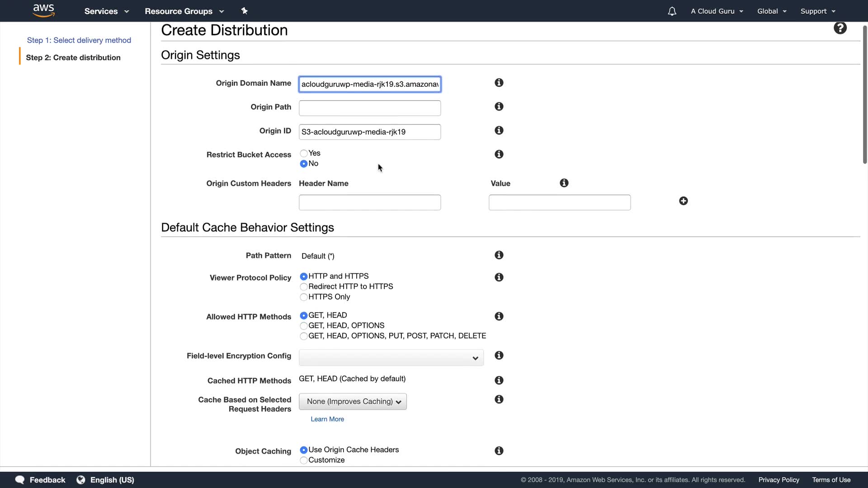Click info icon next to Origin Domain Name
This screenshot has width=868, height=488.
499,83
